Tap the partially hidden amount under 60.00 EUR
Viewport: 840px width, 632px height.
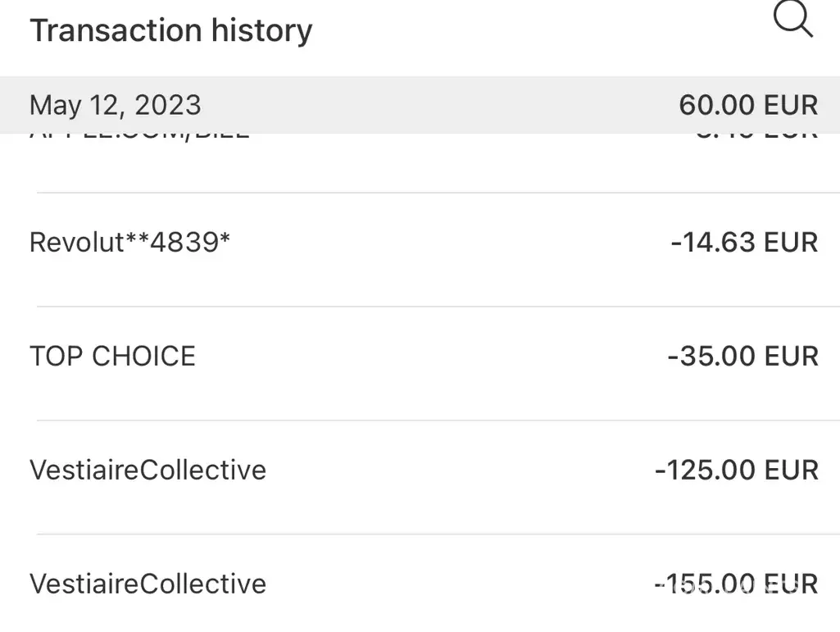tap(754, 138)
